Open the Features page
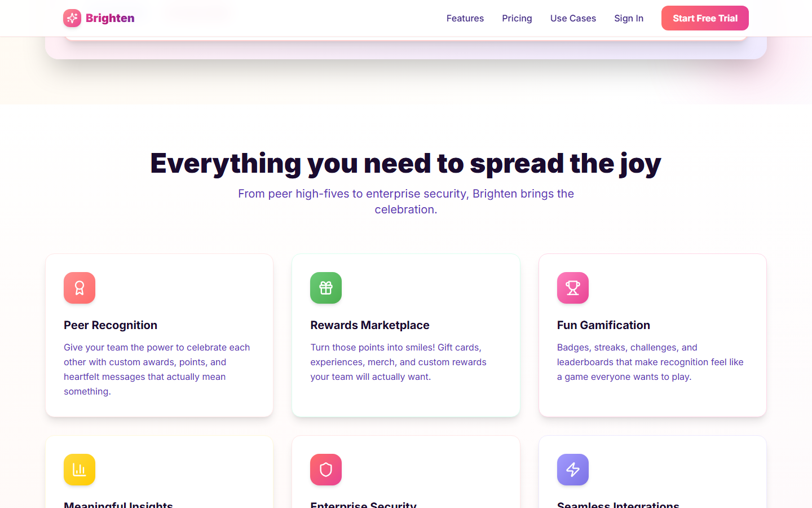 [x=465, y=18]
